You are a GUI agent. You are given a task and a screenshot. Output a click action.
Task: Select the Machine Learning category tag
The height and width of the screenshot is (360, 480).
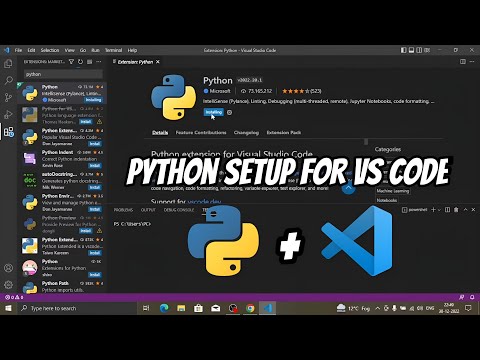tap(393, 191)
